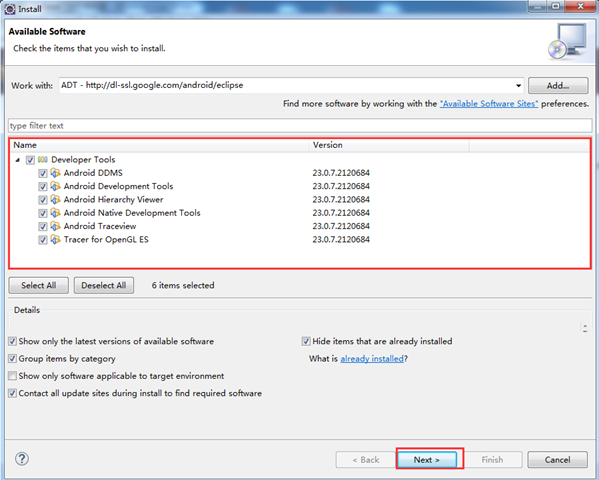Click the Android Hierarchy Viewer plugin icon
The image size is (599, 480).
55,200
